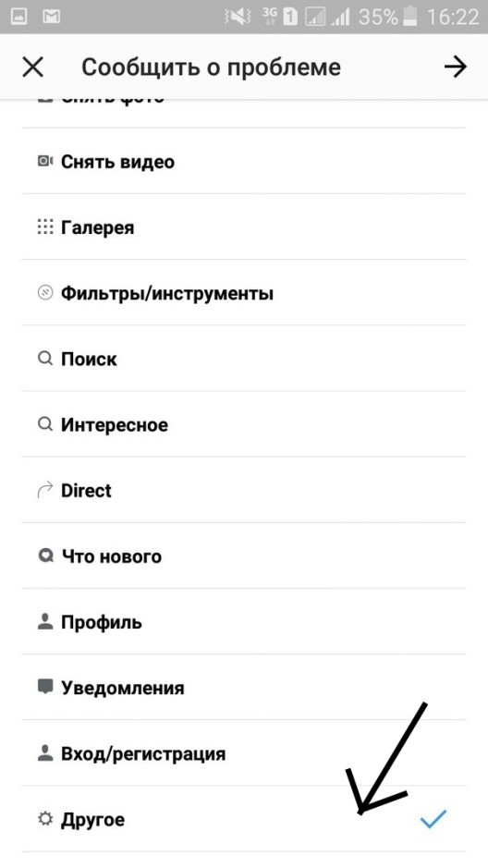Viewport: 488px width, 868px height.
Task: Select the Вход/регистрация option
Action: click(244, 753)
